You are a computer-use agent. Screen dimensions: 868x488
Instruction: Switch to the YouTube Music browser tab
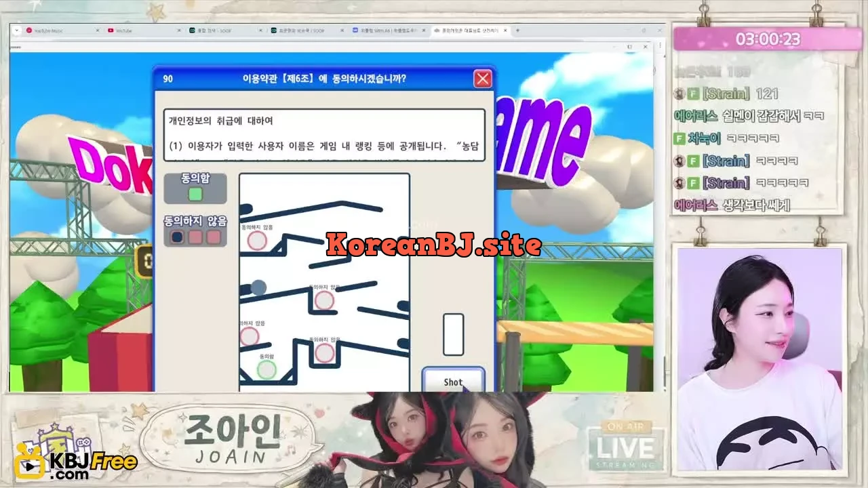click(61, 30)
